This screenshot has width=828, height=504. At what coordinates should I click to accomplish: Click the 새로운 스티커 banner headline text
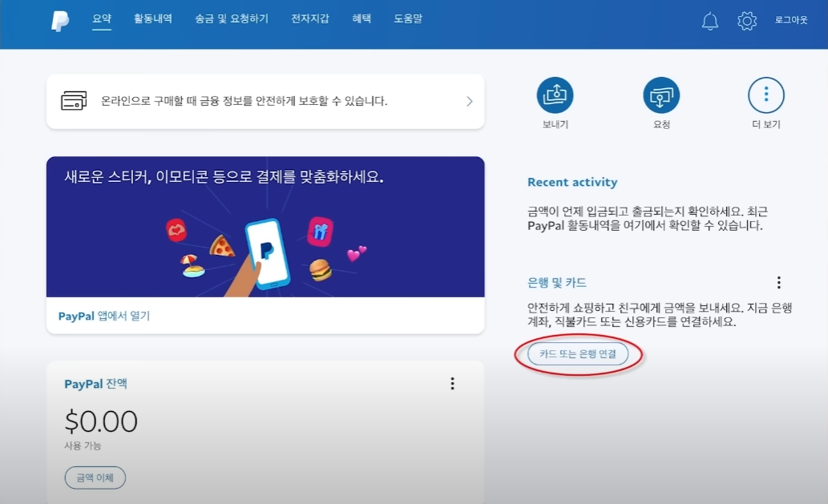click(x=224, y=176)
